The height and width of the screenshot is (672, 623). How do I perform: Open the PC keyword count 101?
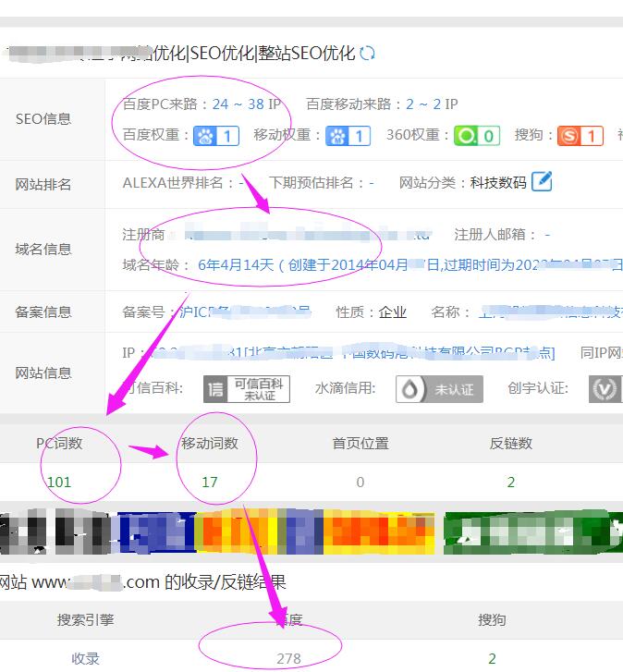(59, 482)
